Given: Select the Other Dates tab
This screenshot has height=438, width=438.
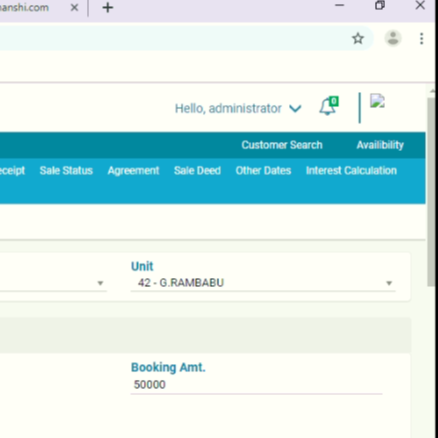Looking at the screenshot, I should [263, 171].
